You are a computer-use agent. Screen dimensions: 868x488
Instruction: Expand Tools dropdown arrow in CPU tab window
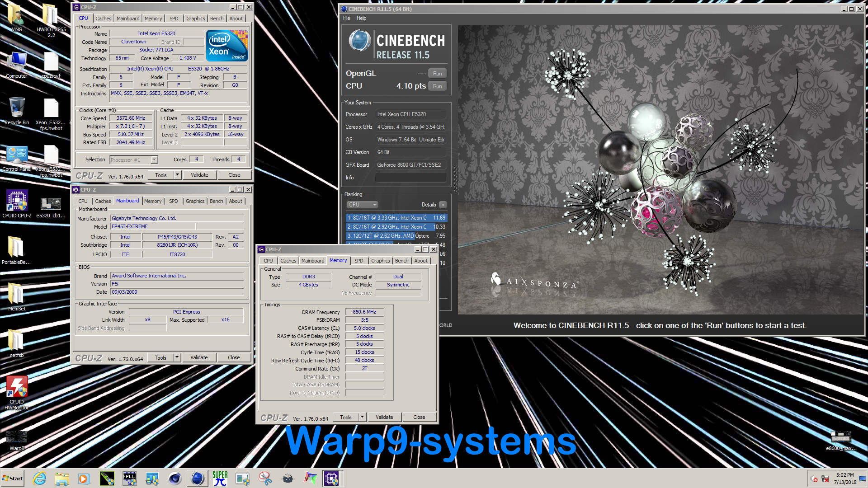(x=178, y=175)
